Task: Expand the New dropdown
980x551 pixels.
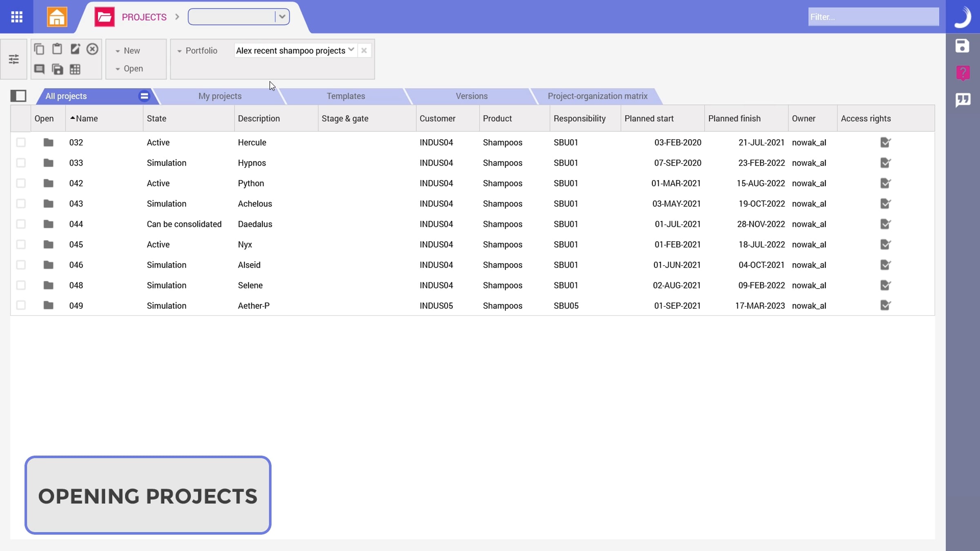Action: pyautogui.click(x=128, y=51)
